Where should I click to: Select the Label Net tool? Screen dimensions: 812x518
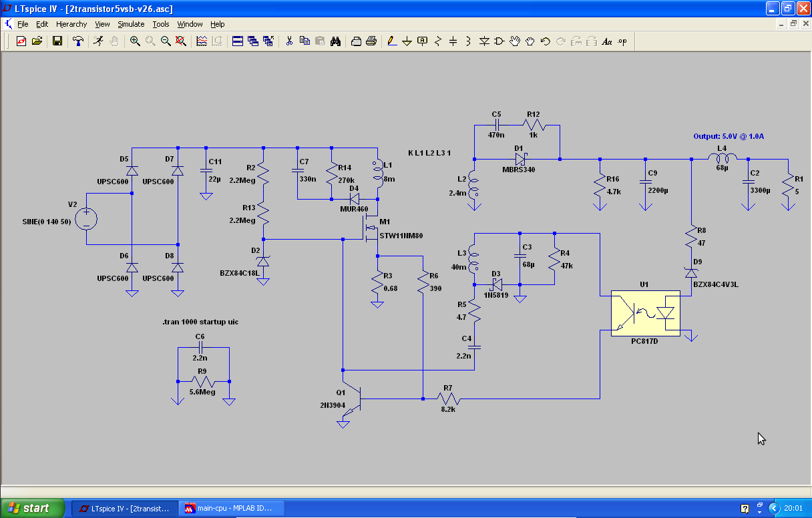coord(422,41)
